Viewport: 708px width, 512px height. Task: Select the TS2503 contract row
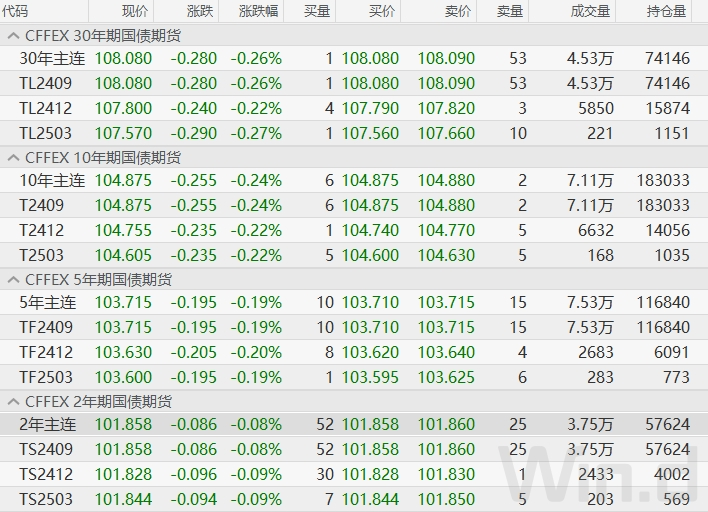354,499
